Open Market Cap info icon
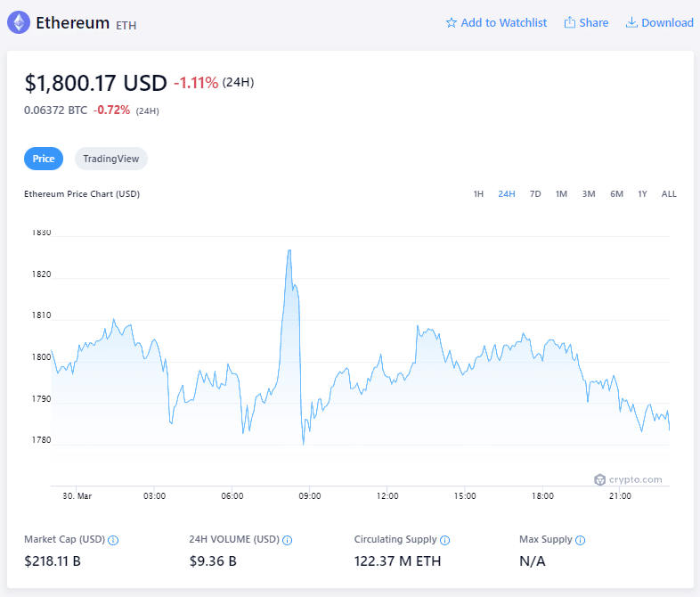The image size is (700, 597). click(113, 540)
